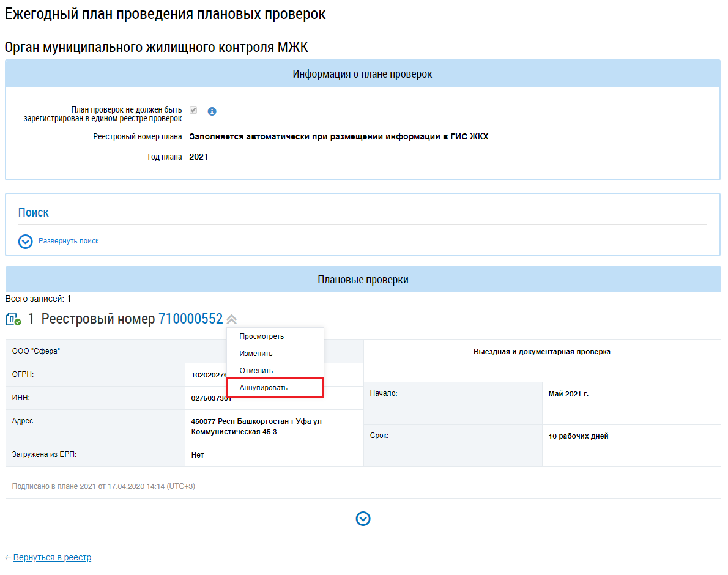Click the Заполняется автоматически registry number text
The width and height of the screenshot is (728, 575).
[338, 136]
